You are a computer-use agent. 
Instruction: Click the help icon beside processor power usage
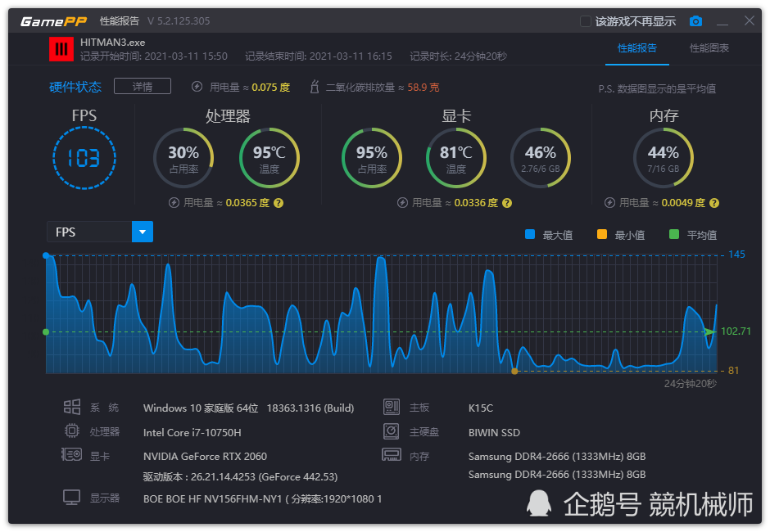tap(279, 203)
